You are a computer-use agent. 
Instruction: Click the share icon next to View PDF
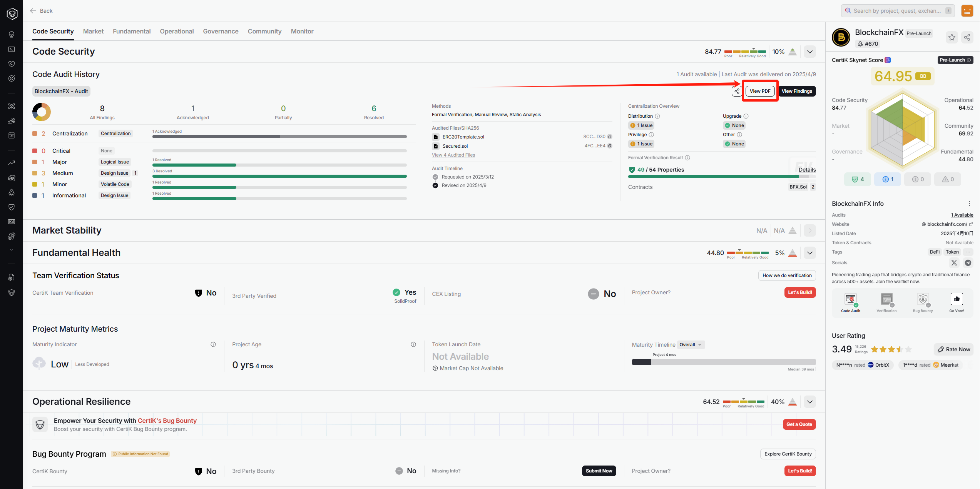(737, 91)
